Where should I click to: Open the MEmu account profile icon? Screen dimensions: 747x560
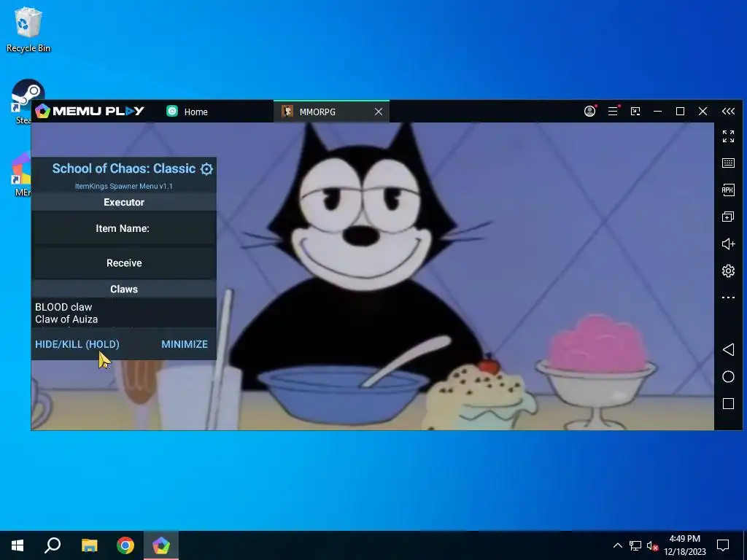click(x=589, y=112)
